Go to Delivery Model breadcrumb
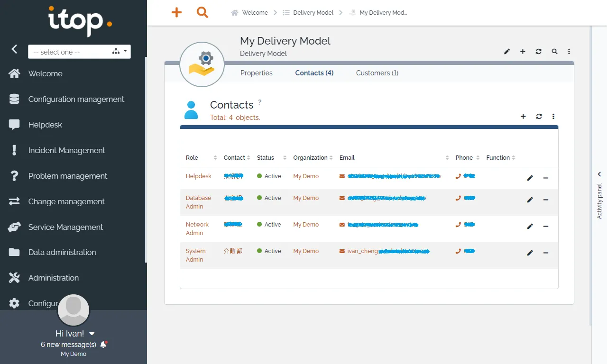 point(308,13)
